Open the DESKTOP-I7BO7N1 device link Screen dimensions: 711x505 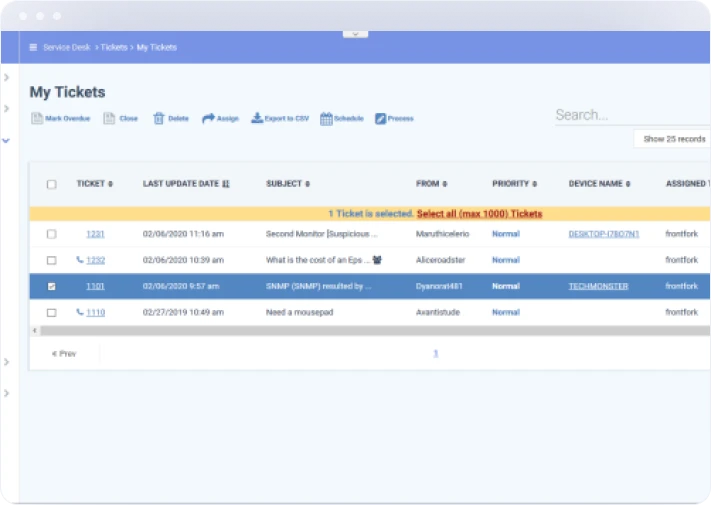tap(603, 234)
